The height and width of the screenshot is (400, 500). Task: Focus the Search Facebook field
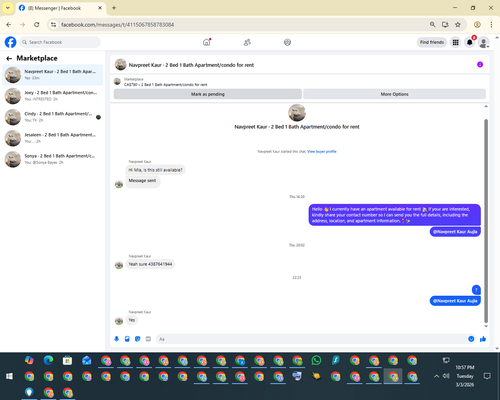(60, 42)
